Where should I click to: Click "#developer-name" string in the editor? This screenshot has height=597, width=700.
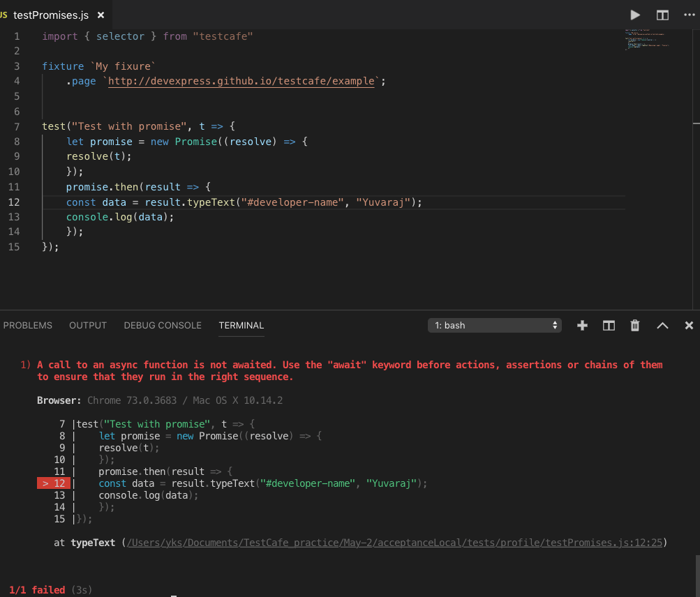292,202
